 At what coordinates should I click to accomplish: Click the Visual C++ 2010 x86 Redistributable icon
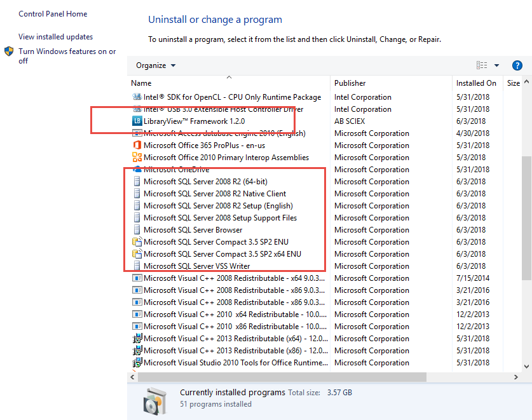click(137, 327)
